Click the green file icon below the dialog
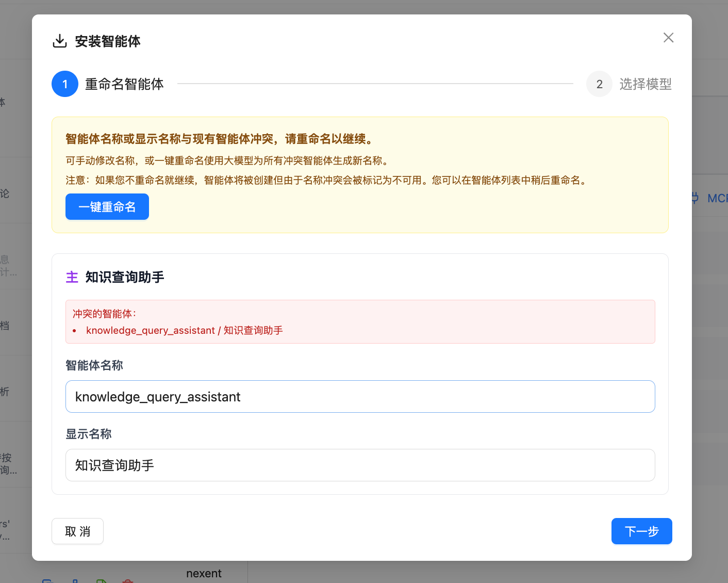Viewport: 728px width, 583px height. coord(102,580)
